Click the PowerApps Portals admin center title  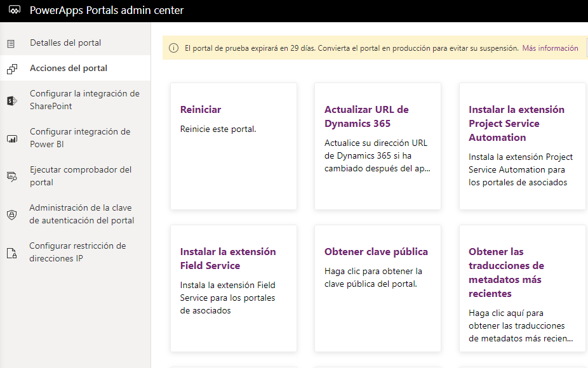tap(107, 10)
